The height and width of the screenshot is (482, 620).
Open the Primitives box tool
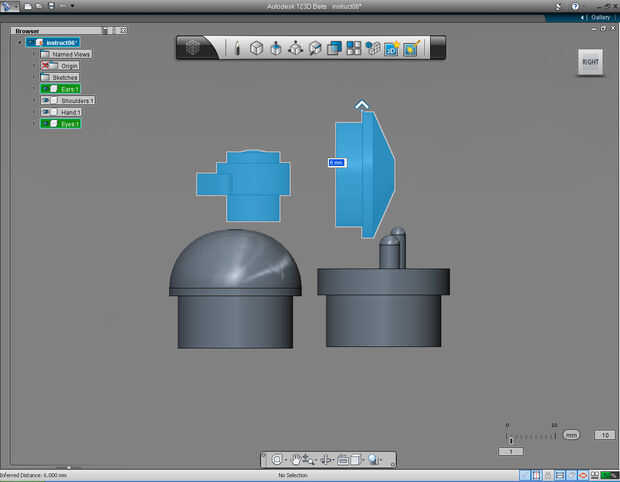click(256, 47)
